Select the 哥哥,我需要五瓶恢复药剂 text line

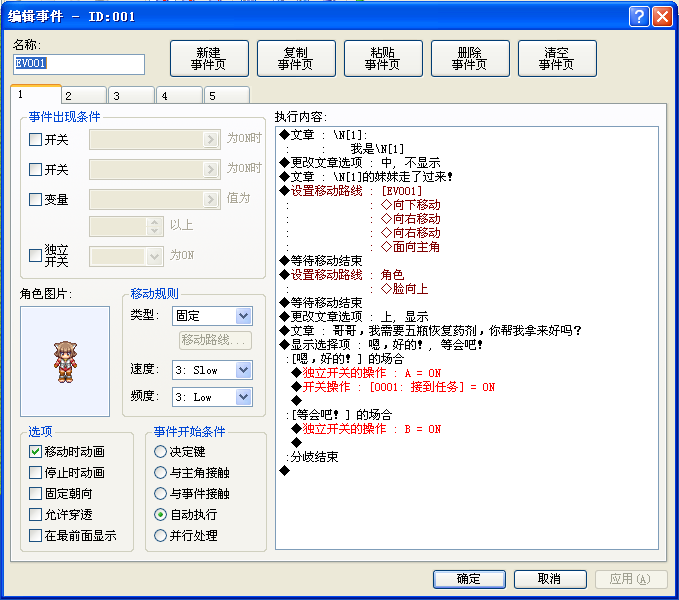(x=430, y=331)
